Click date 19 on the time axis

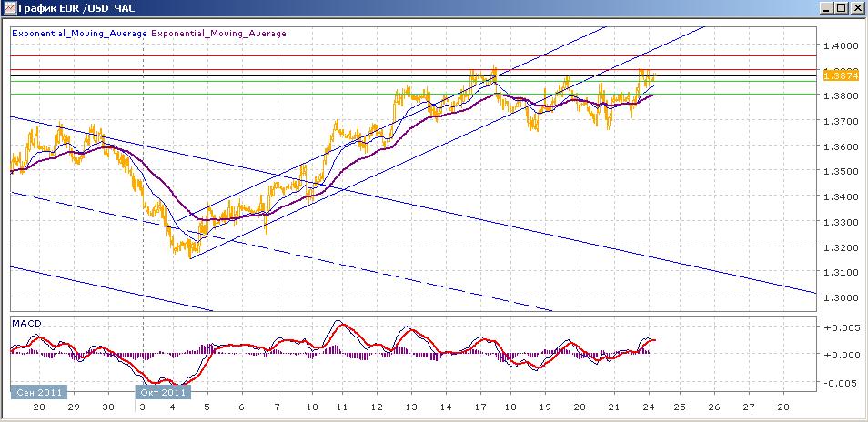point(545,407)
